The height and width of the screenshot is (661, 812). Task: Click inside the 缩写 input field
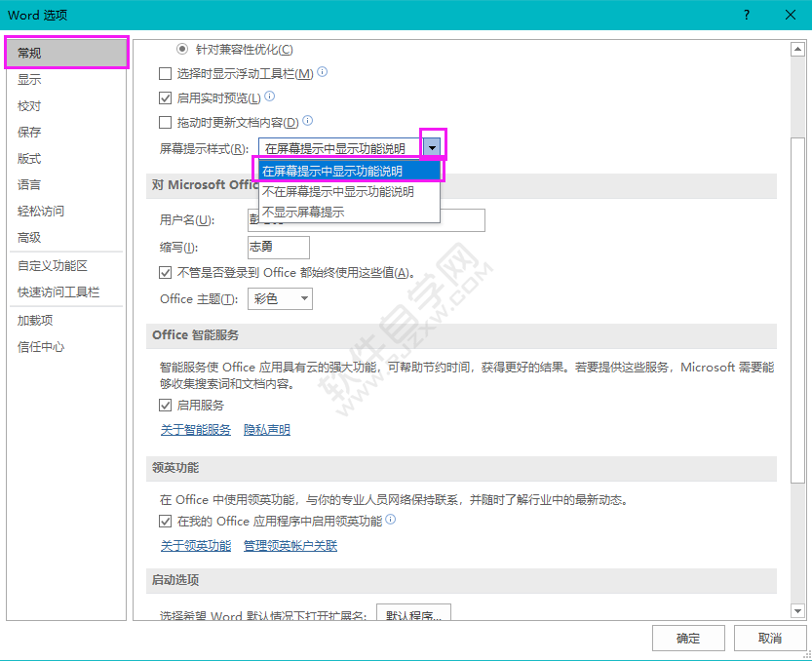click(x=278, y=249)
